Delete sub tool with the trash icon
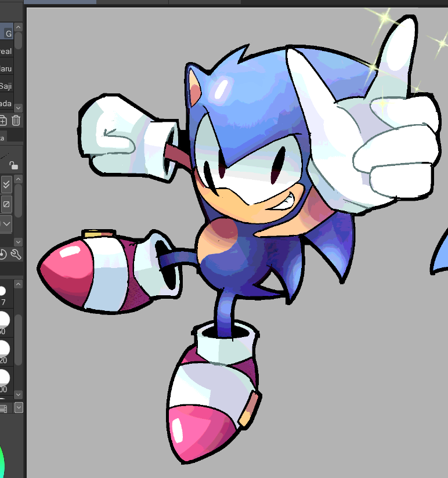448x478 pixels. 16,121
